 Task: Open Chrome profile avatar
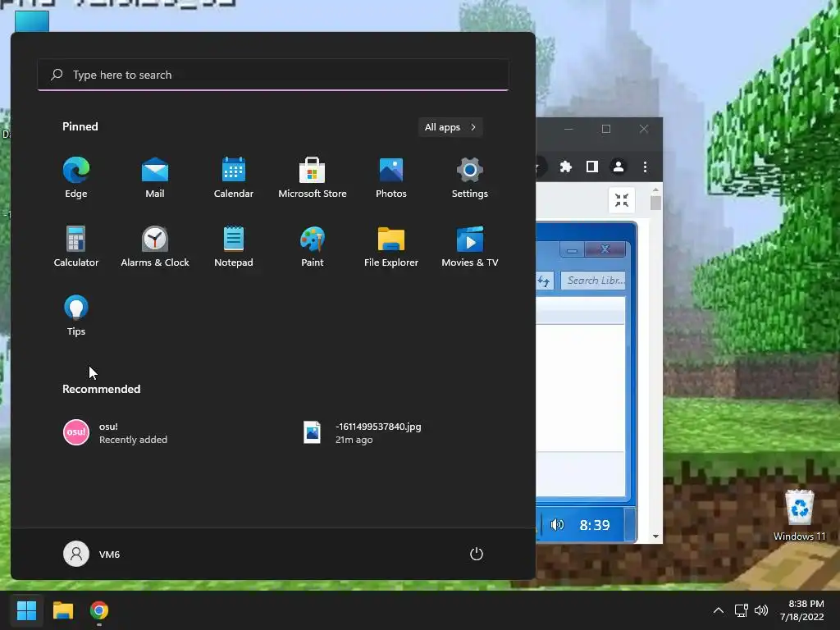pyautogui.click(x=619, y=167)
